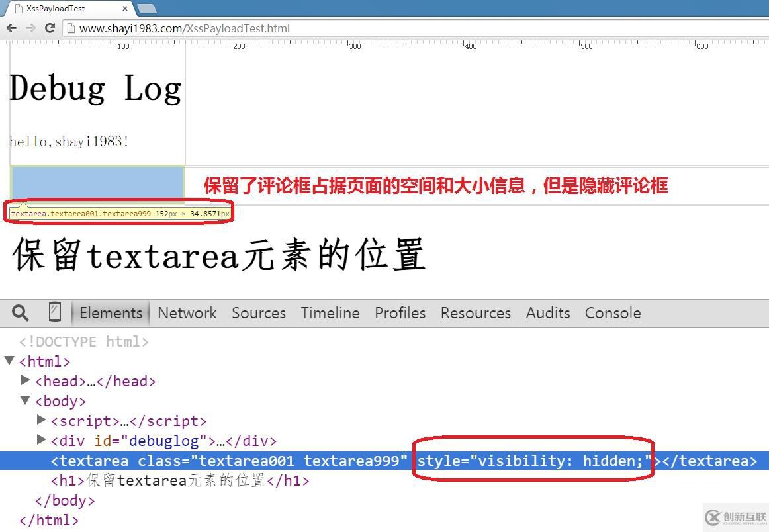
Task: Select the h1 保留textarea元素的位置 row
Action: [180, 480]
